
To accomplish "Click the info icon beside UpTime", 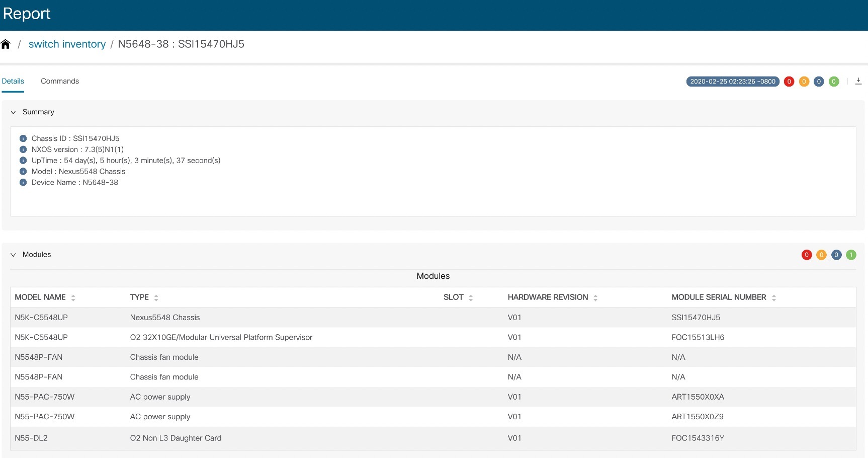I will pyautogui.click(x=23, y=160).
